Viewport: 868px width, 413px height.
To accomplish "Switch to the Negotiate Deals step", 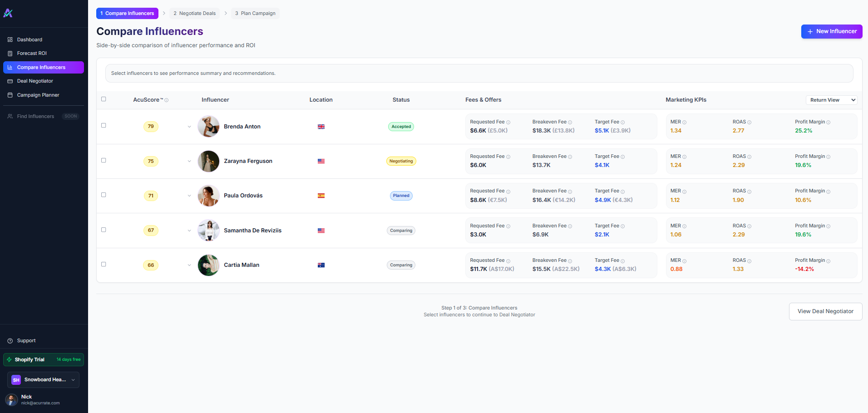I will (195, 13).
